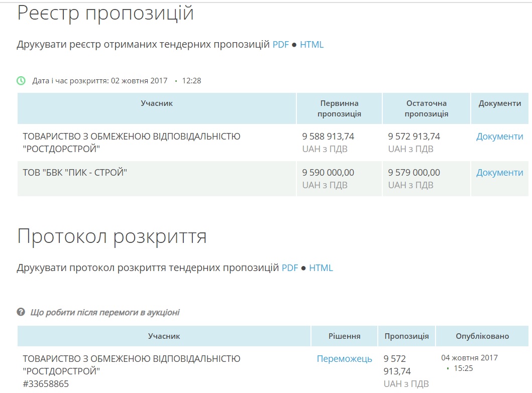The image size is (532, 393).
Task: View the opening protocol in HTML
Action: (x=321, y=268)
